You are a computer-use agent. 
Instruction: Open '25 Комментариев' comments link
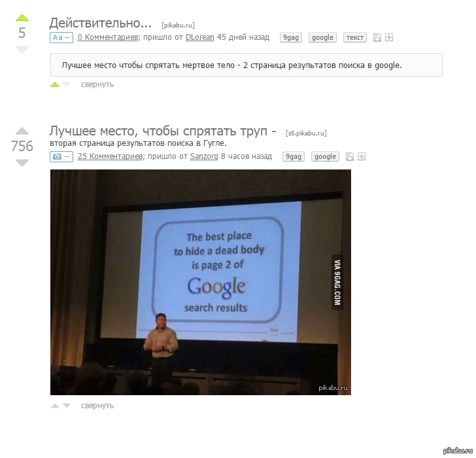(x=110, y=157)
